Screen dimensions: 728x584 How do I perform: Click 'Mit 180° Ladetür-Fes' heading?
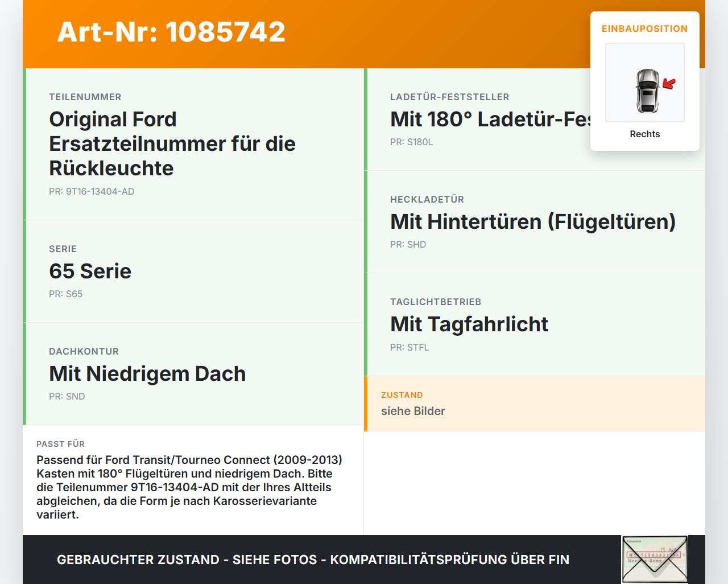tap(491, 119)
